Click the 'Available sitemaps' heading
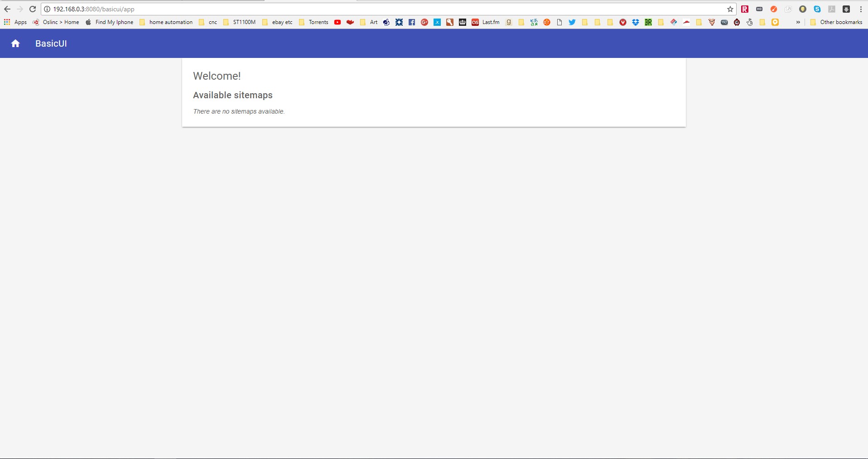This screenshot has height=459, width=868. (233, 95)
